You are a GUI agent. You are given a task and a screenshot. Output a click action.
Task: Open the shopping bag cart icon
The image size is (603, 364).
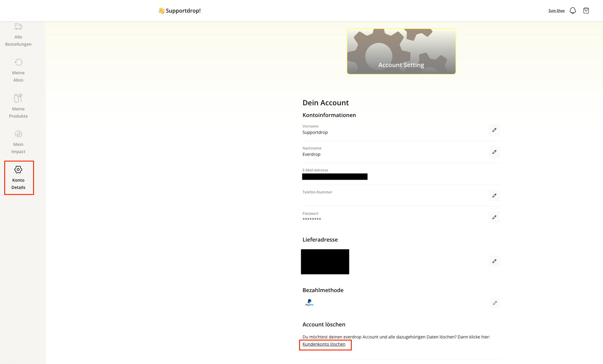click(586, 11)
